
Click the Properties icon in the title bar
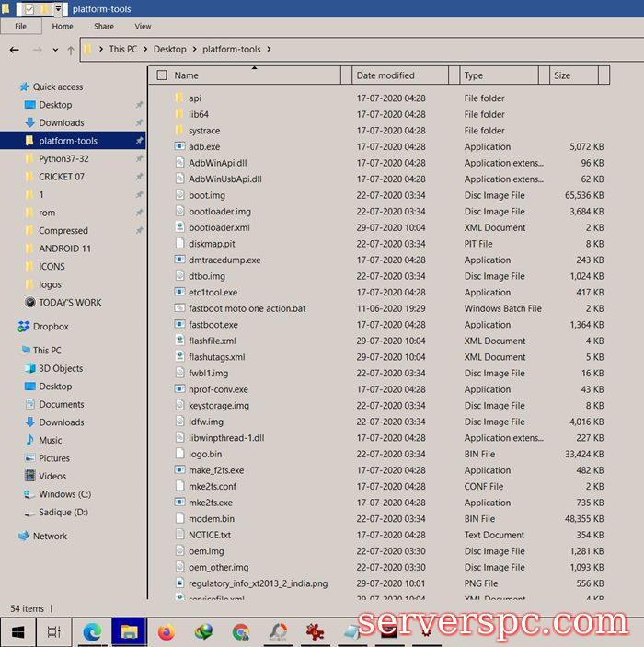(x=29, y=9)
